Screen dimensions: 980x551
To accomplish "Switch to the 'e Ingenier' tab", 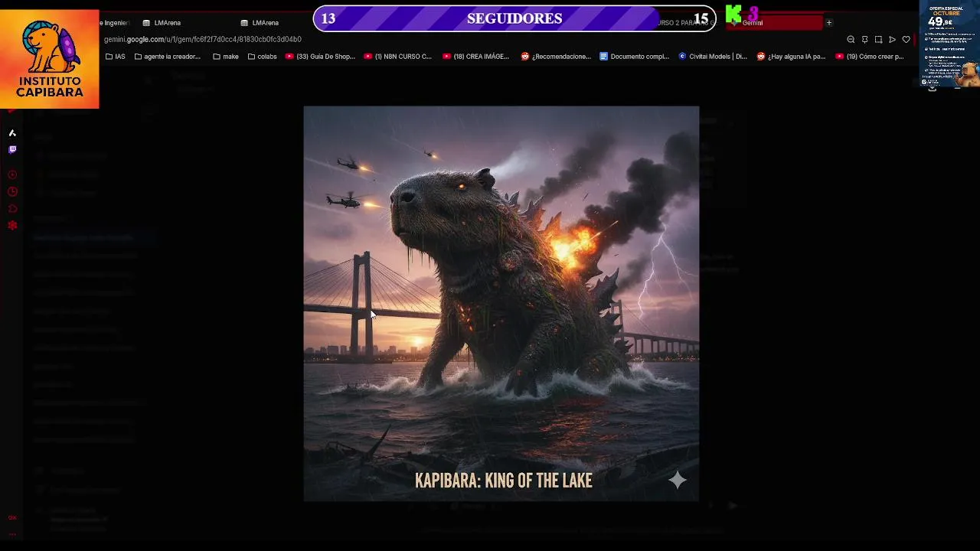I will tap(115, 23).
